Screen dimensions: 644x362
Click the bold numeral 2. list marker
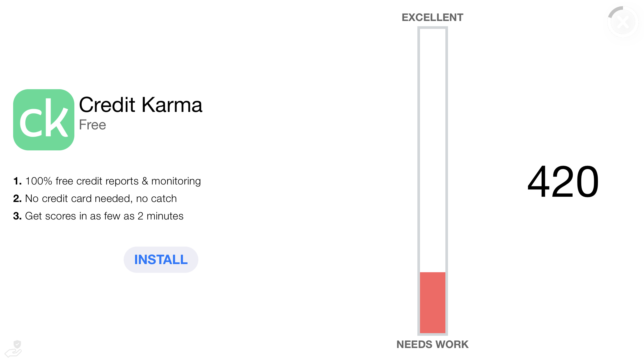tap(17, 198)
